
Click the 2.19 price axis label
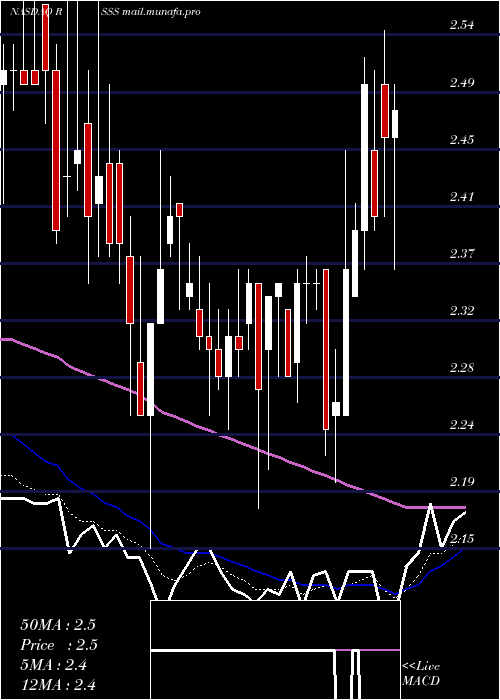click(x=461, y=482)
